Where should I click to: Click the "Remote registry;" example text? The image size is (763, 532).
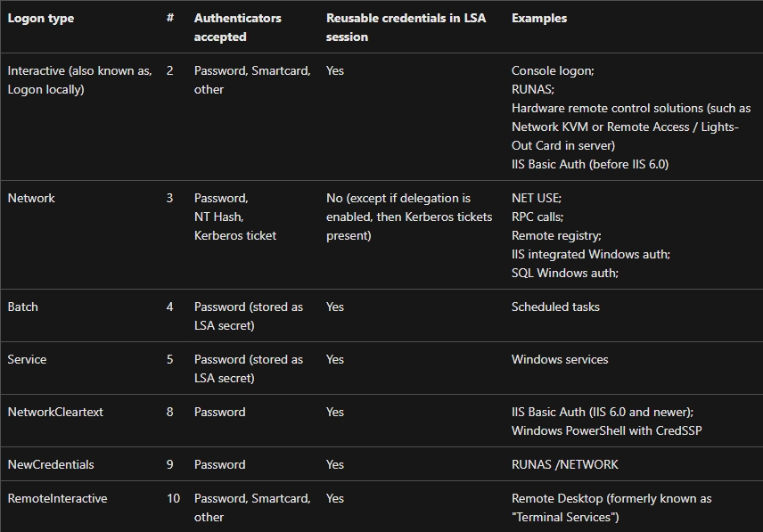[x=556, y=235]
